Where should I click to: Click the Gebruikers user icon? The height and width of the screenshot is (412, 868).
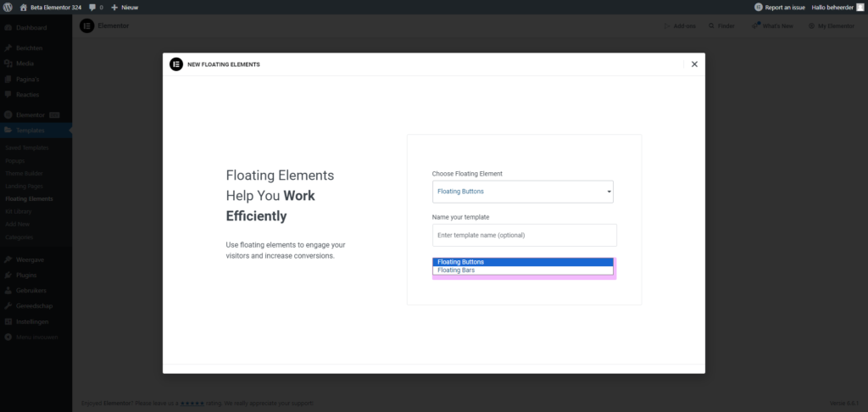(x=8, y=290)
